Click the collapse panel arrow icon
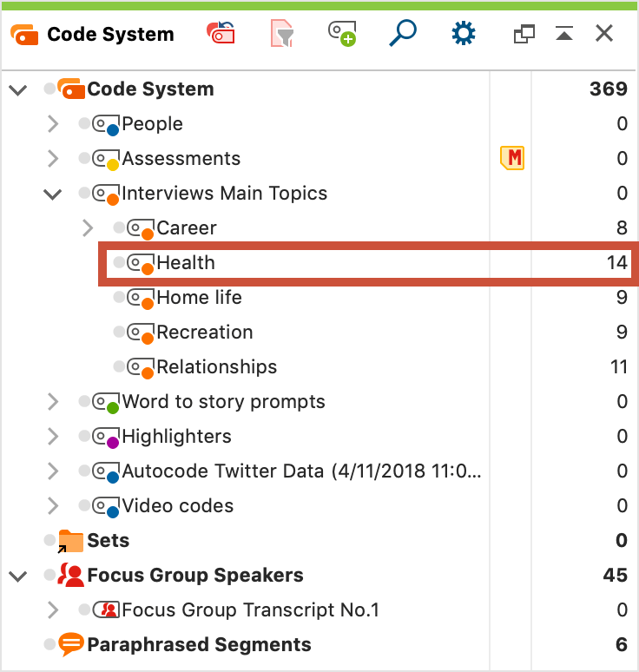Viewport: 639px width, 672px height. point(564,33)
